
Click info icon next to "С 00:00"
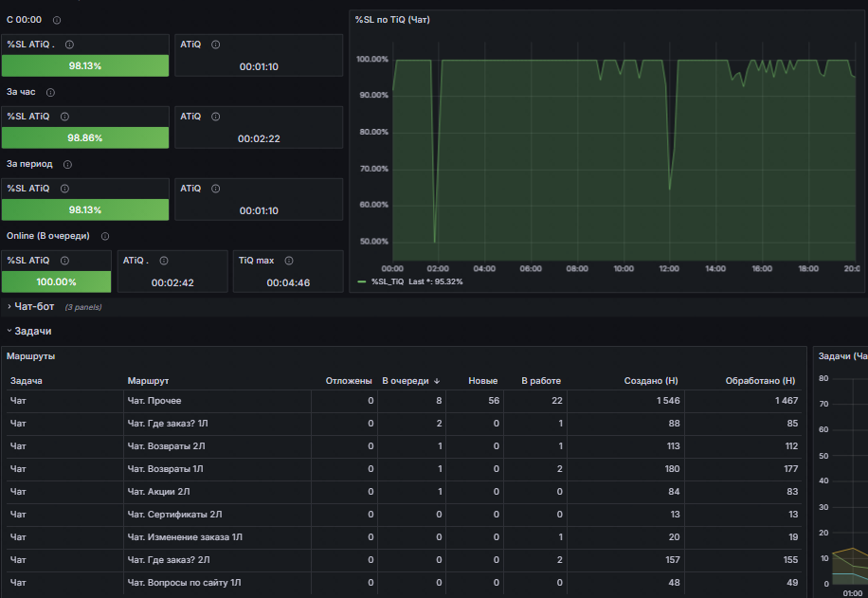pos(57,21)
